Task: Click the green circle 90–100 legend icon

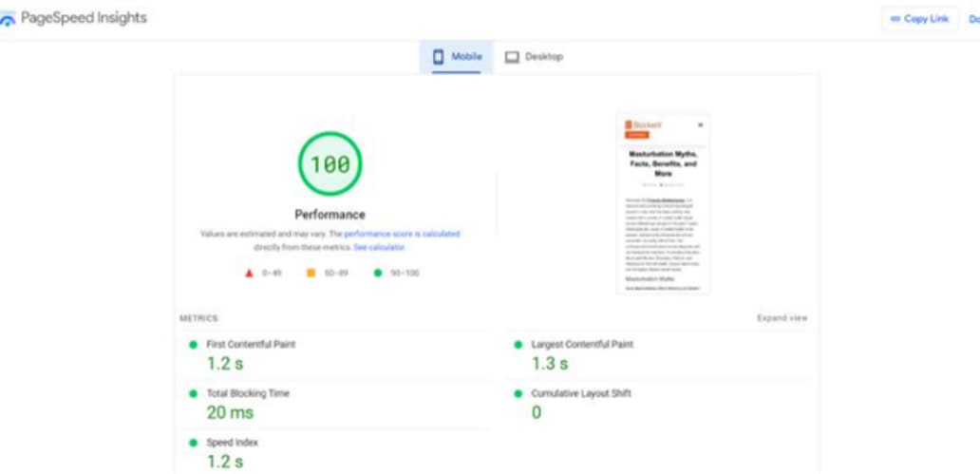Action: point(378,274)
